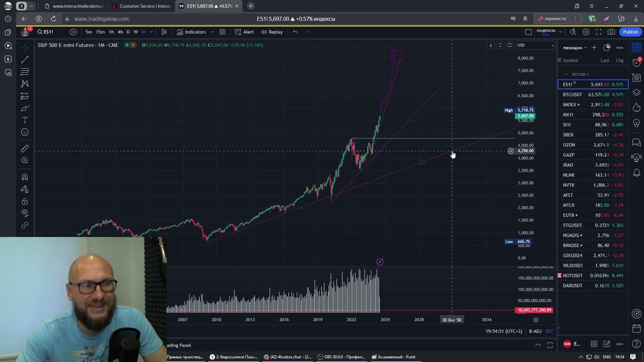Image resolution: width=644 pixels, height=362 pixels.
Task: Select the zoom in tool
Action: pos(25,160)
